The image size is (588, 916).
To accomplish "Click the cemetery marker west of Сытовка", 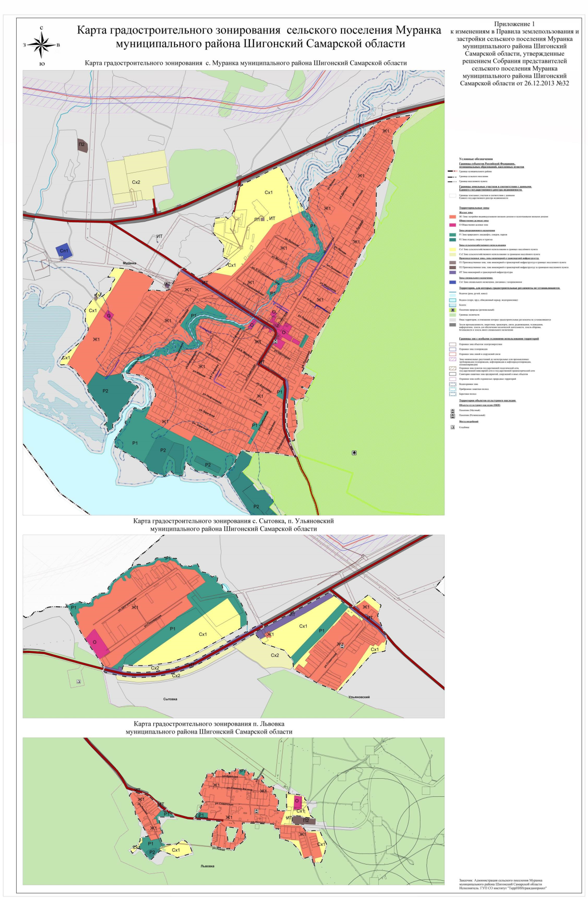I will (78, 682).
